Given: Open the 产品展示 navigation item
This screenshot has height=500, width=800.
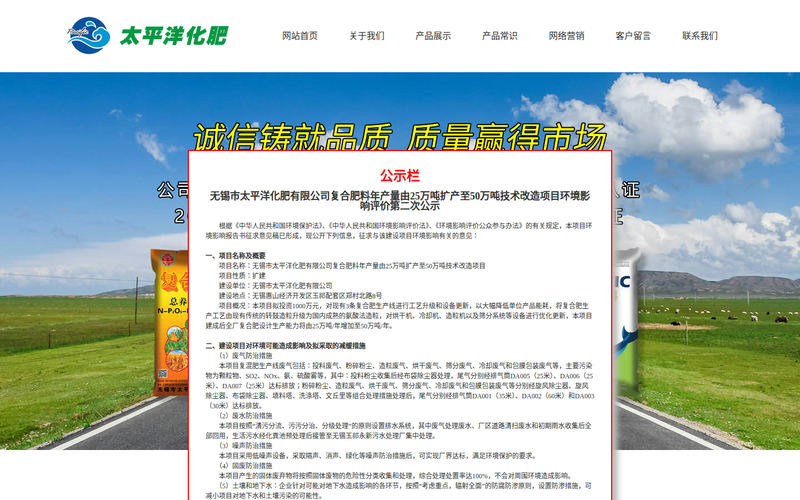Looking at the screenshot, I should [x=433, y=36].
